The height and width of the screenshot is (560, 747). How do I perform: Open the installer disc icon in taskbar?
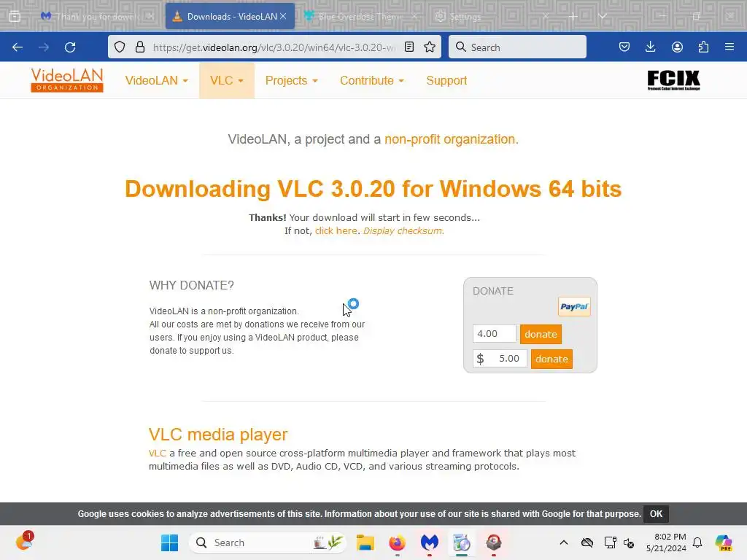tap(462, 542)
